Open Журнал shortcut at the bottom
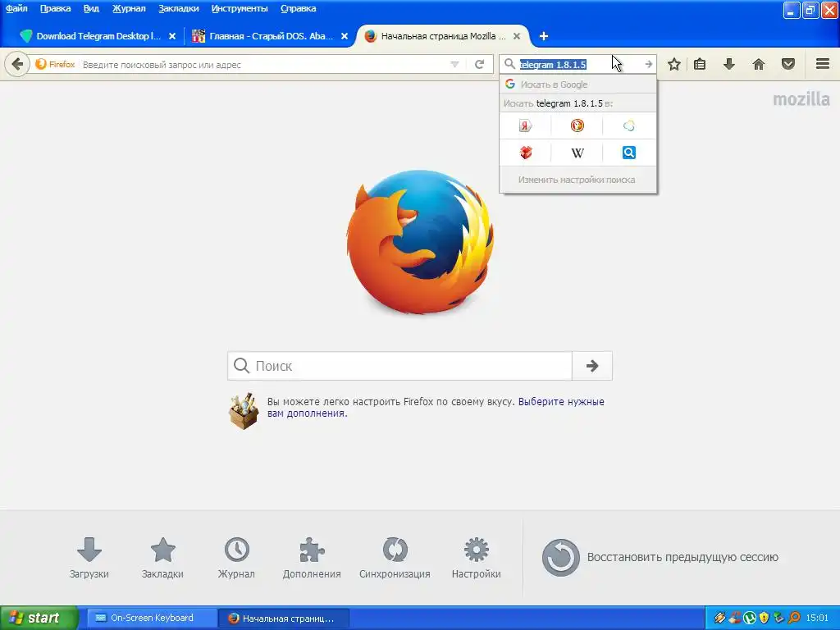The image size is (840, 630). click(x=236, y=558)
